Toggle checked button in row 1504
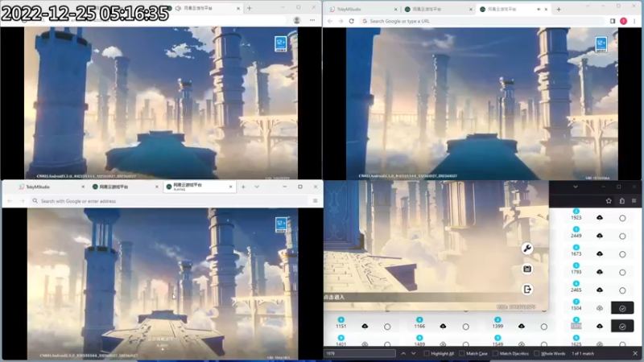This screenshot has width=644, height=362. tap(622, 308)
